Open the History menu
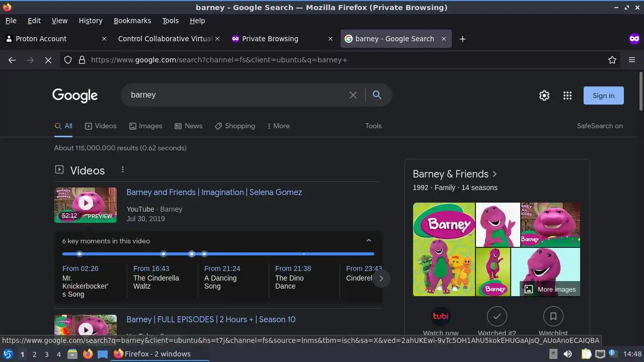 pyautogui.click(x=91, y=21)
